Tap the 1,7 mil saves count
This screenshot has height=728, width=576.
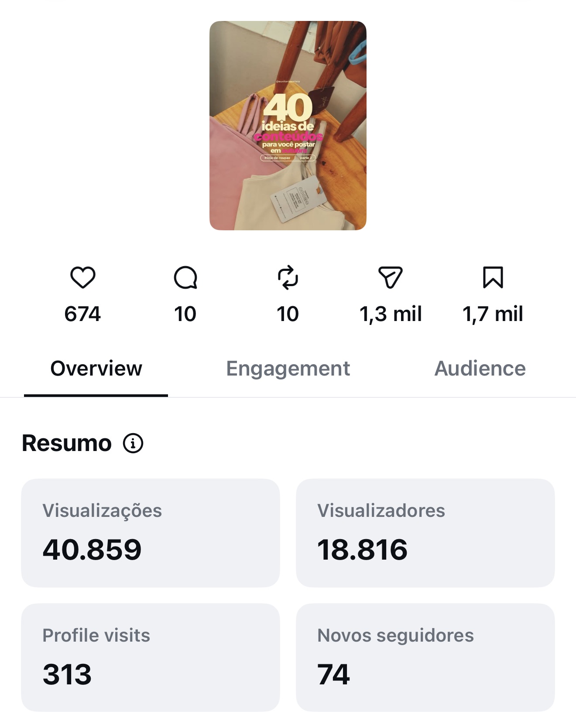493,314
